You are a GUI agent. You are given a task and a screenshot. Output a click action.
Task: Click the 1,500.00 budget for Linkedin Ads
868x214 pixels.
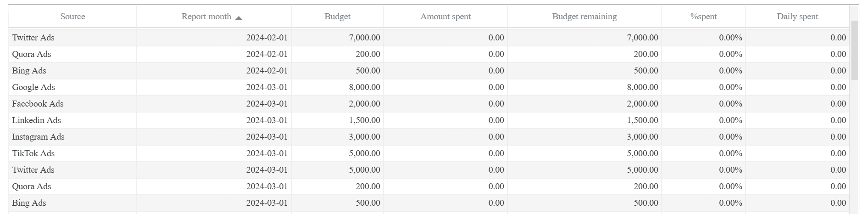[364, 120]
